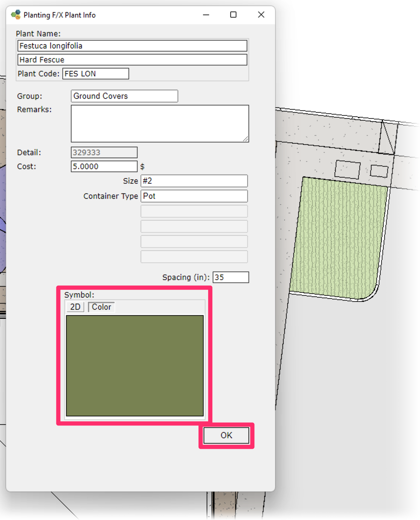Screen dimensions: 420x520
Task: Click the dollar sign next to Cost
Action: click(142, 166)
